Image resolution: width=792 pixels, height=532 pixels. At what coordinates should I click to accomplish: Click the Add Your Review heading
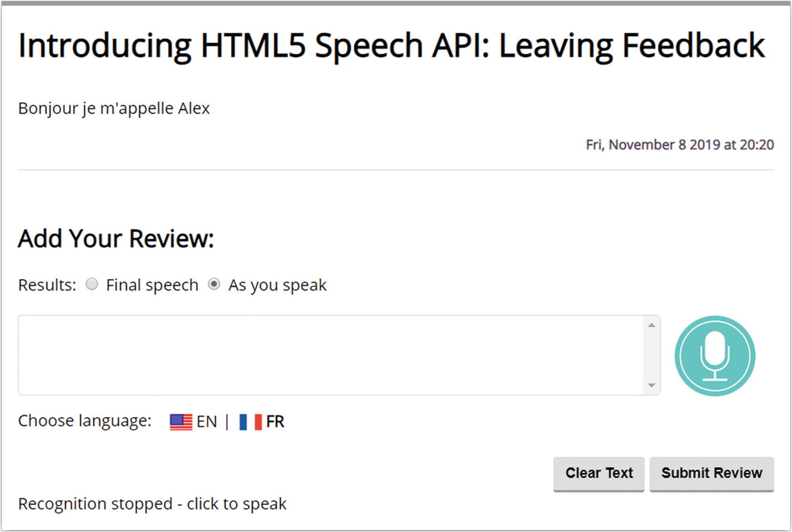(116, 239)
